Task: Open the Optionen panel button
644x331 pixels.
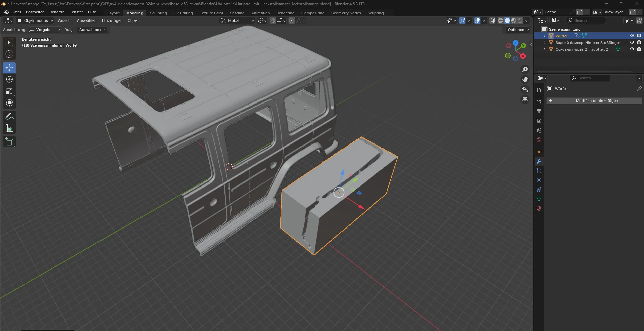Action: pos(517,30)
